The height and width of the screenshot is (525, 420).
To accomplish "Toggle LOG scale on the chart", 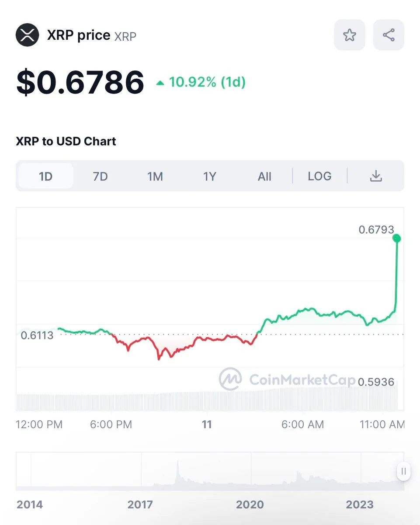I will [x=319, y=176].
